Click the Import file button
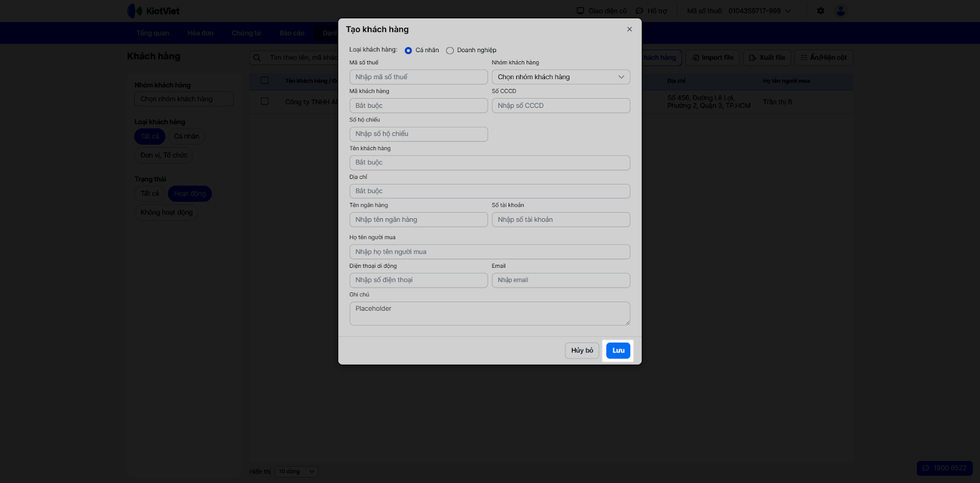The height and width of the screenshot is (483, 980). (x=712, y=58)
